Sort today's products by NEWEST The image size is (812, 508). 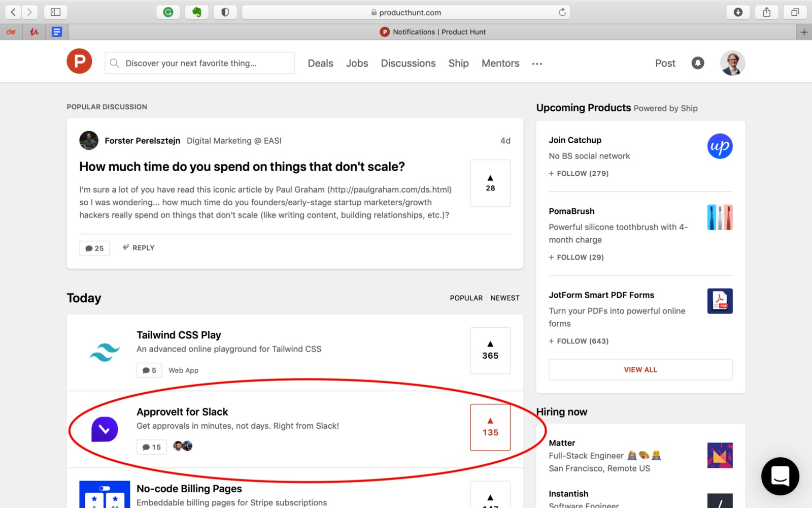pos(505,298)
